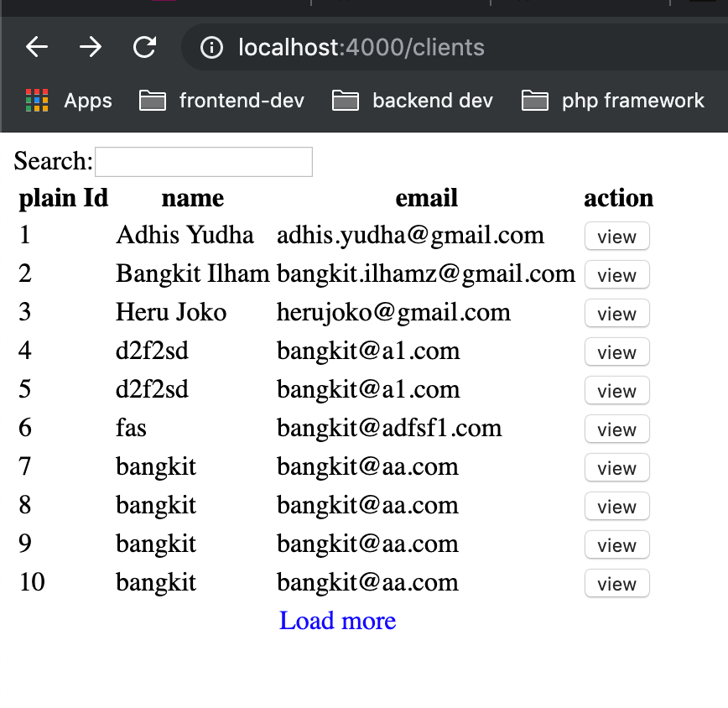Click the address bar showing localhost:4000/clients
The image size is (728, 708).
pos(361,47)
